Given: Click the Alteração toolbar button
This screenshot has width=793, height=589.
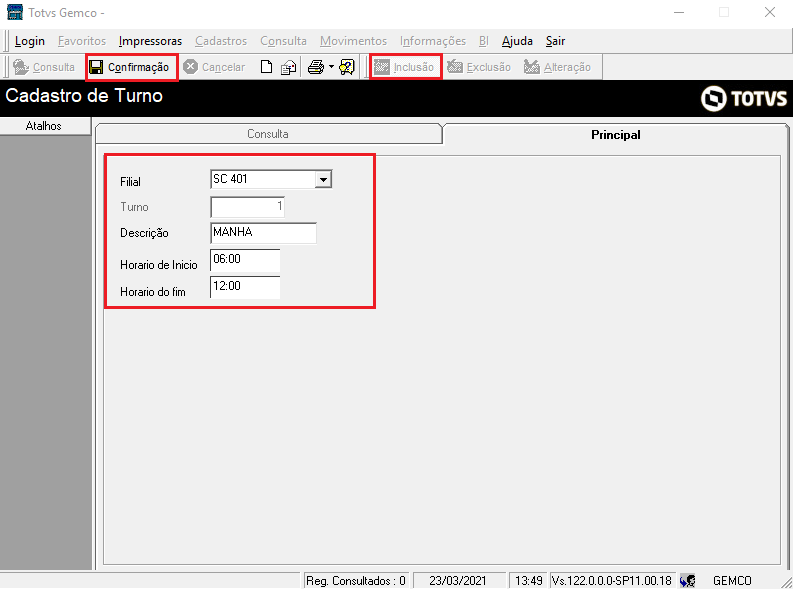Looking at the screenshot, I should [557, 67].
